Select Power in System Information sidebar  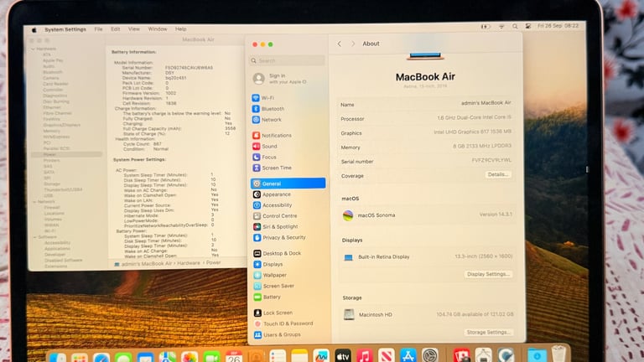[x=66, y=154]
